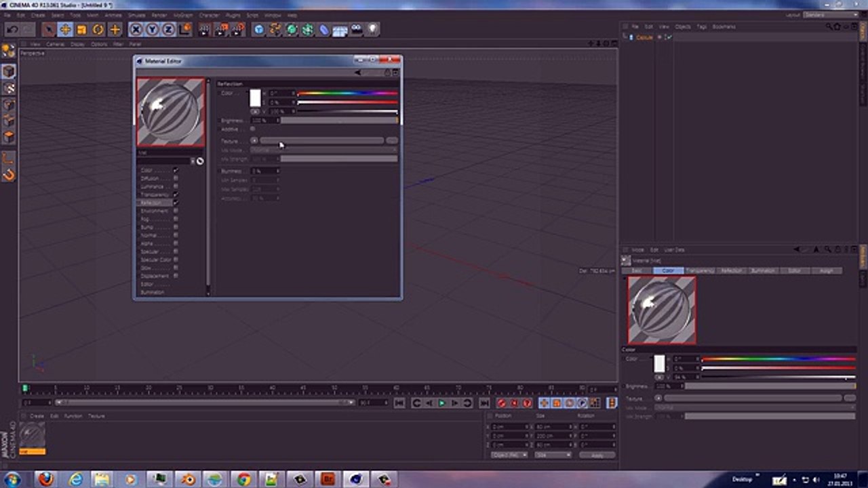The height and width of the screenshot is (488, 868).
Task: Click the model mode cube icon in left sidebar
Action: [9, 71]
